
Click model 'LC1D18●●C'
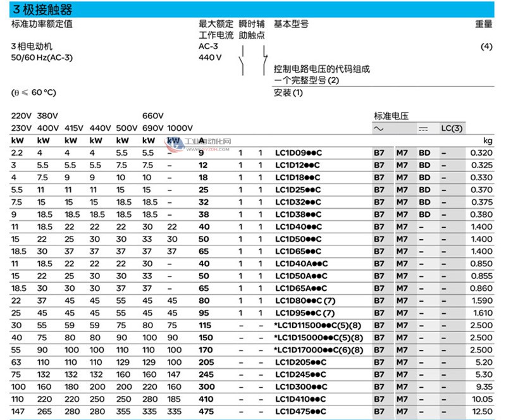(298, 178)
